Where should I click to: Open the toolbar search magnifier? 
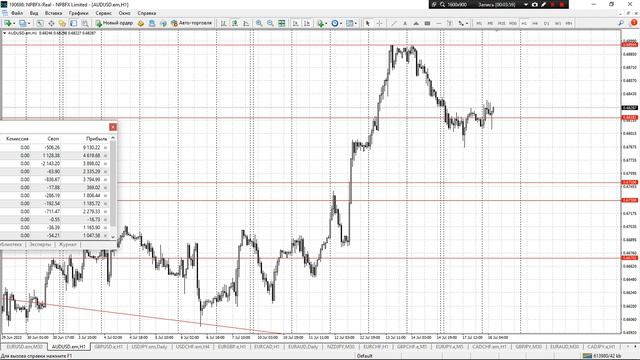[x=621, y=23]
